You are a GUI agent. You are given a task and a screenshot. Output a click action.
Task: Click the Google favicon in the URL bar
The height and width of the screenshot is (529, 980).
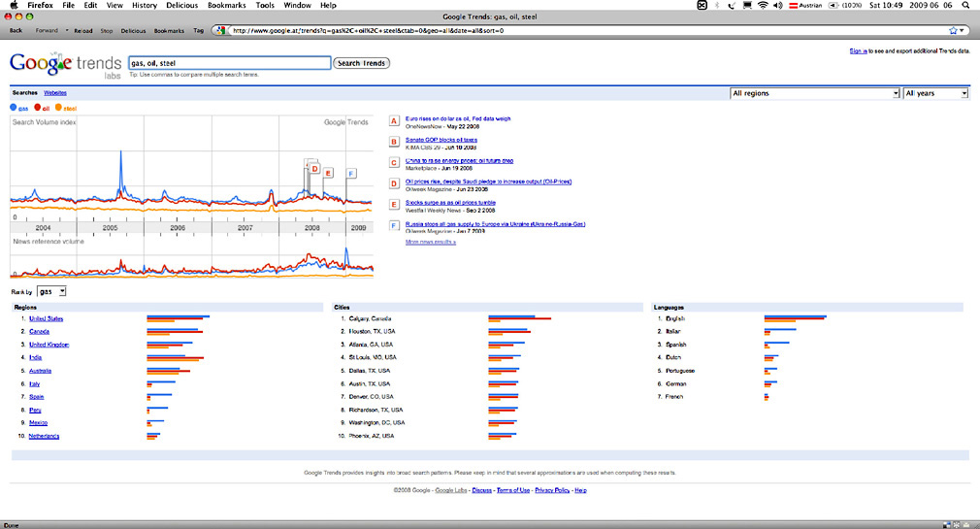tap(220, 30)
